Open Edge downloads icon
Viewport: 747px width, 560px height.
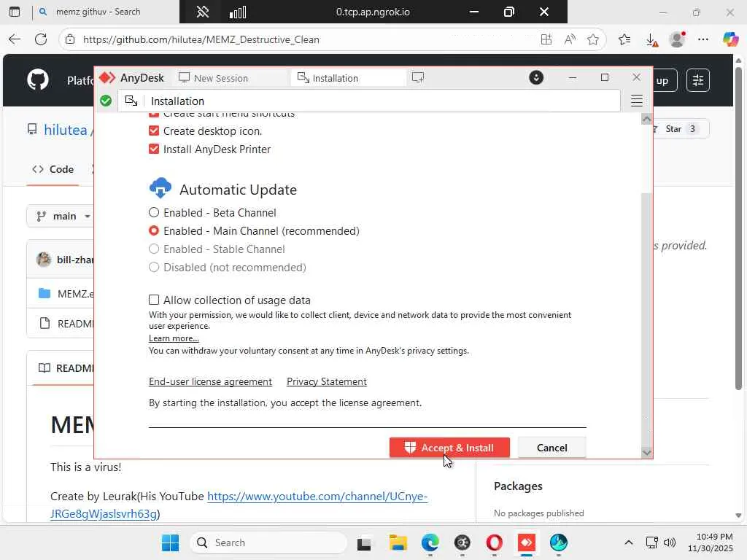[x=651, y=40]
